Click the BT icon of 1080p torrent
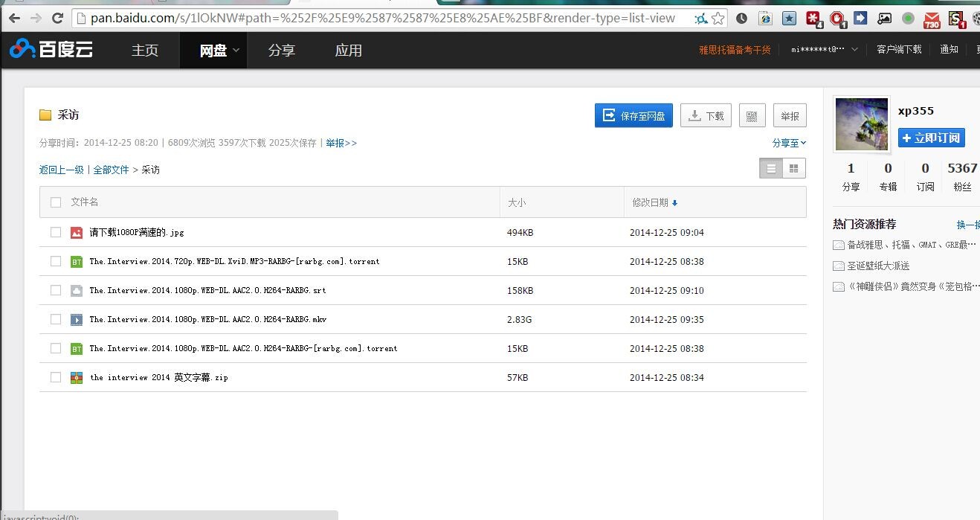The height and width of the screenshot is (520, 980). coord(76,348)
